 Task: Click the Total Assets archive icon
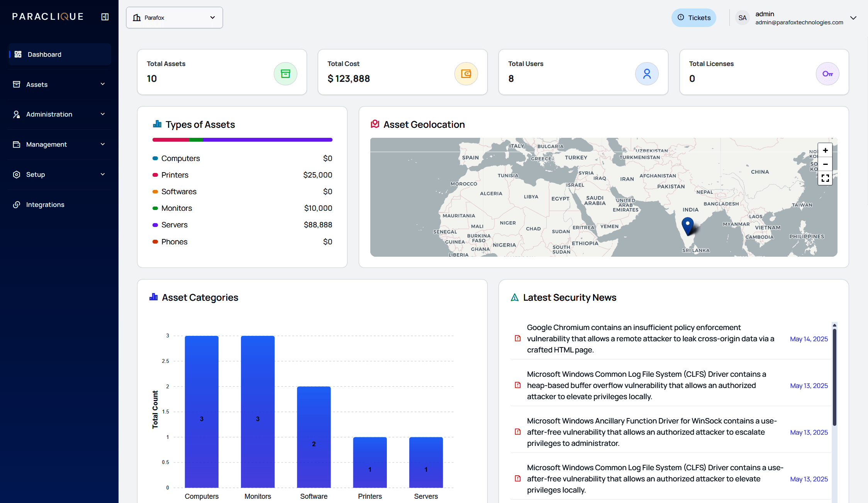point(285,74)
